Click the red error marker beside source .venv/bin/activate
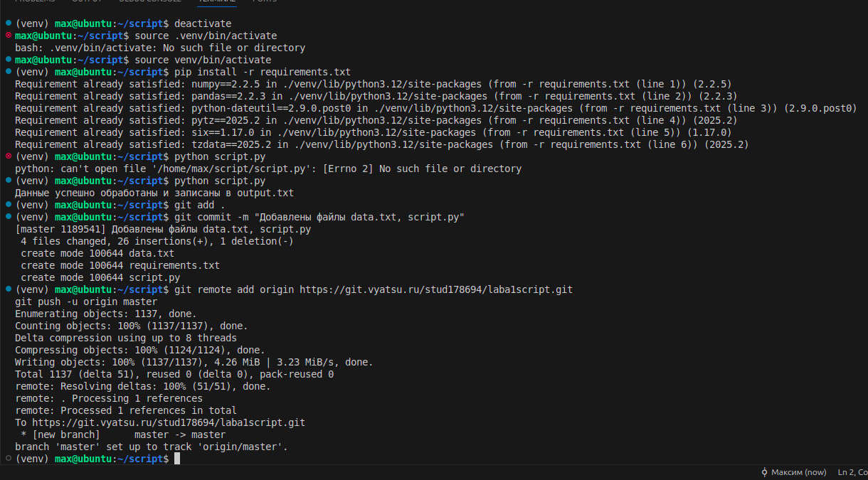Viewport: 868px width, 480px height. pos(7,36)
